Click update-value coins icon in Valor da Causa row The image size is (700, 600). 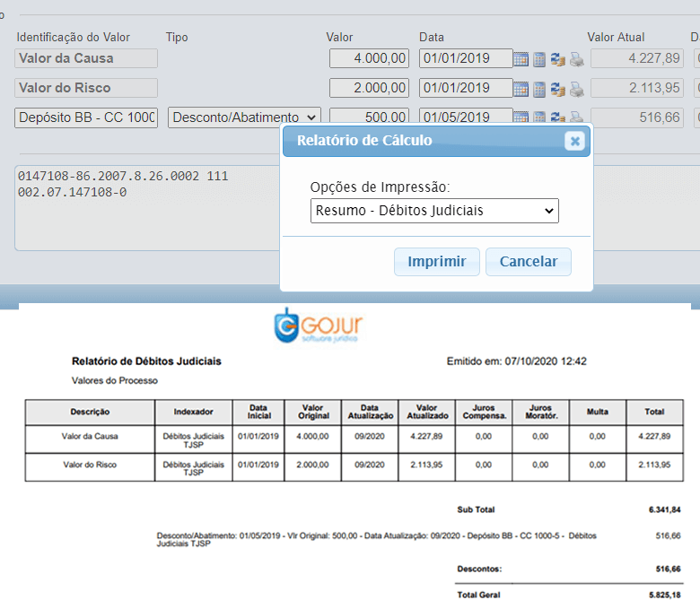[557, 59]
